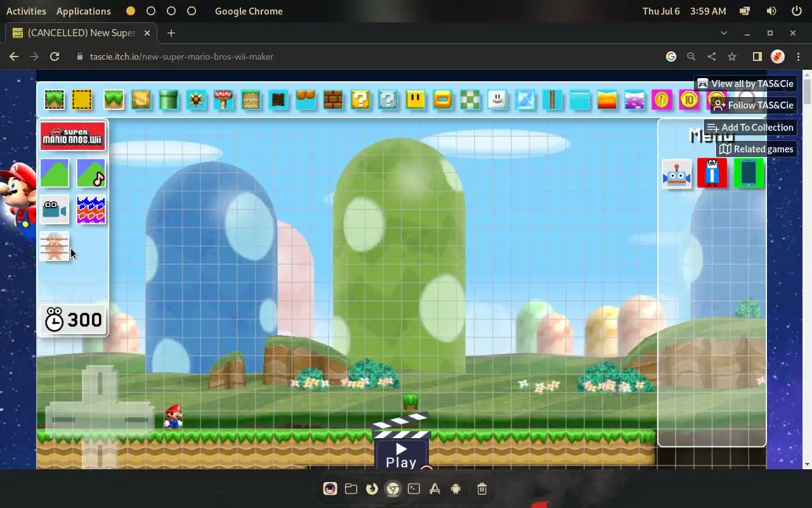Select the orange lava tile
The image size is (812, 508).
(x=607, y=100)
